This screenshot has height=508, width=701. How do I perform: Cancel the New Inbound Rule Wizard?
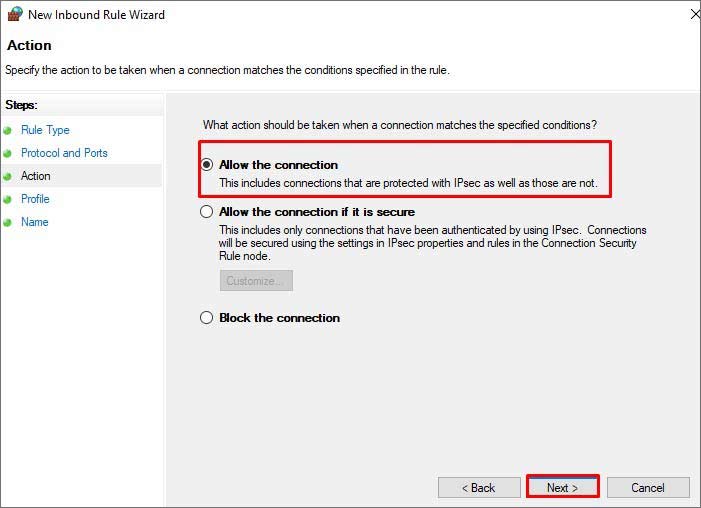coord(648,488)
